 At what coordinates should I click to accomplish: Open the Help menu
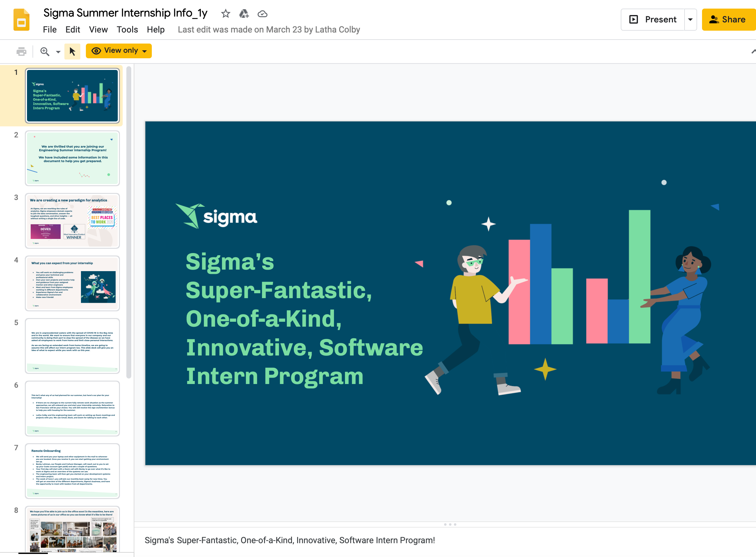[x=155, y=30]
